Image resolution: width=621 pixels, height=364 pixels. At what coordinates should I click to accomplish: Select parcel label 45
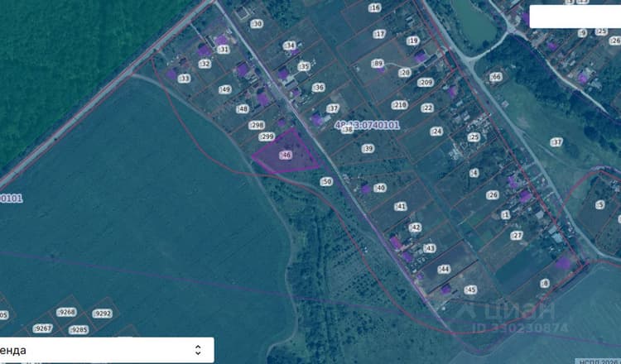pyautogui.click(x=470, y=290)
